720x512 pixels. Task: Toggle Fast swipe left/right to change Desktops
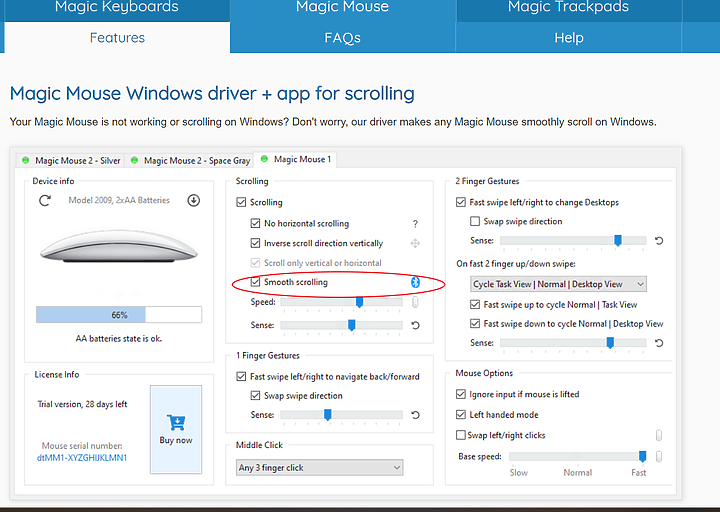[461, 202]
